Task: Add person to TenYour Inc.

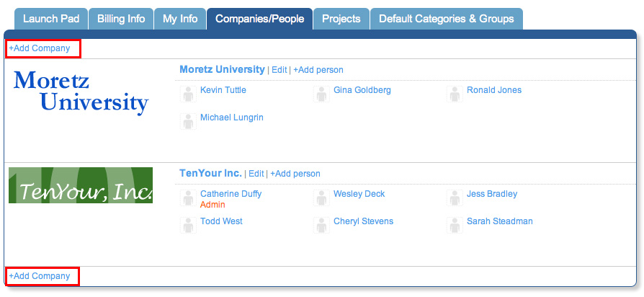Action: 295,174
